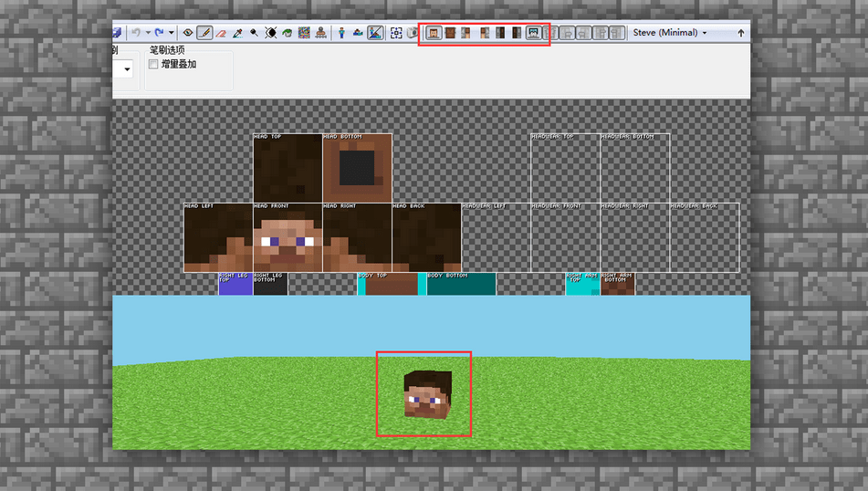Click the 3D Steve head model
Image resolution: width=868 pixels, height=491 pixels.
click(427, 394)
